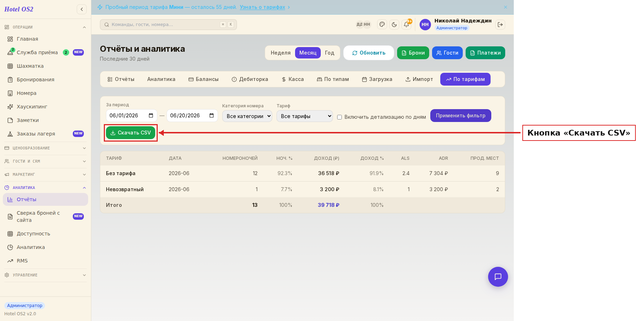The height and width of the screenshot is (321, 644).
Task: Select Отчёты in the sidebar
Action: (45, 199)
